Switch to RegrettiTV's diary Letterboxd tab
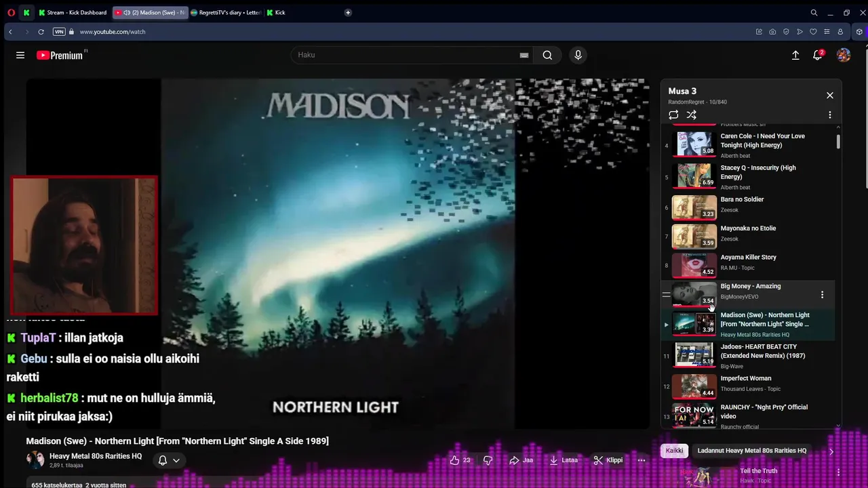 (x=226, y=12)
